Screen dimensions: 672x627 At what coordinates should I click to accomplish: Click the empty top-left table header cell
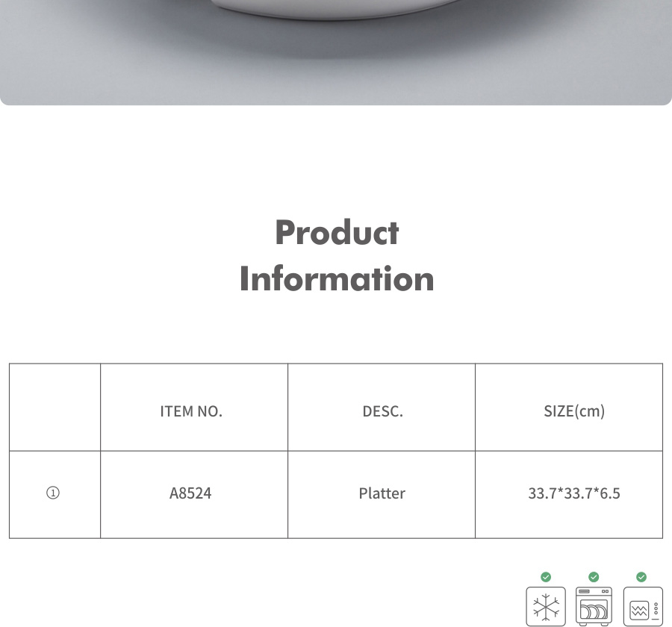point(55,408)
